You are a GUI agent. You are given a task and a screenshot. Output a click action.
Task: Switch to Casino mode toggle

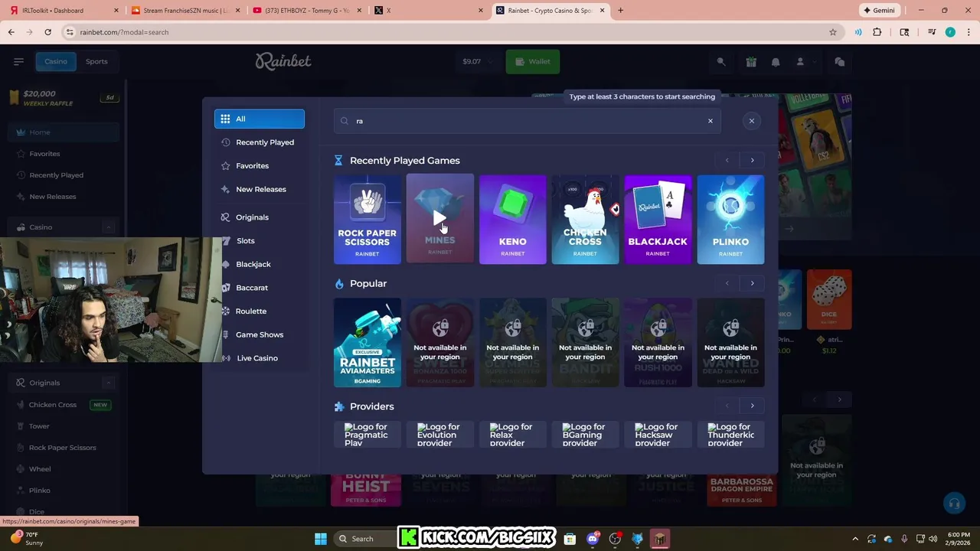[55, 61]
